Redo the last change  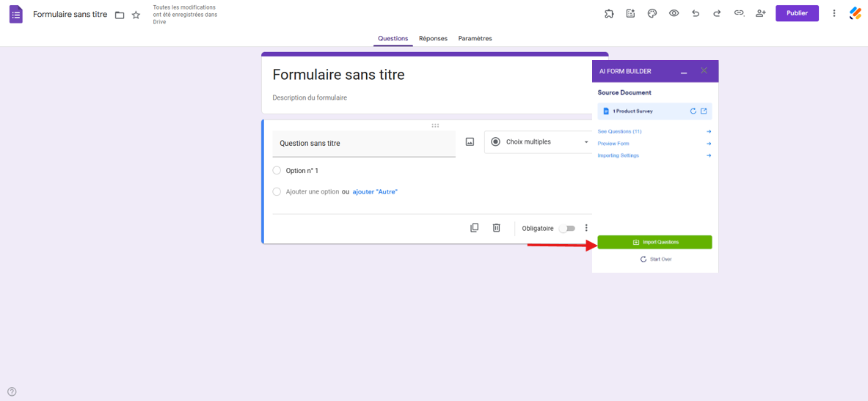click(x=717, y=13)
